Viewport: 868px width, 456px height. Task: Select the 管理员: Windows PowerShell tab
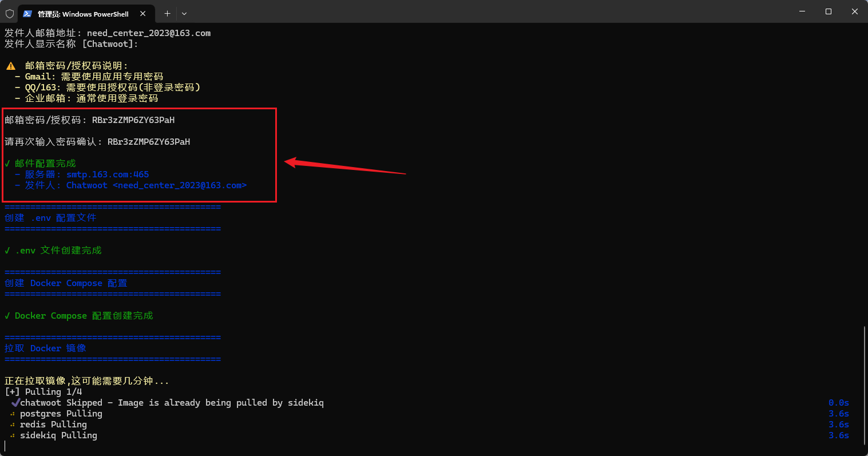pos(83,14)
